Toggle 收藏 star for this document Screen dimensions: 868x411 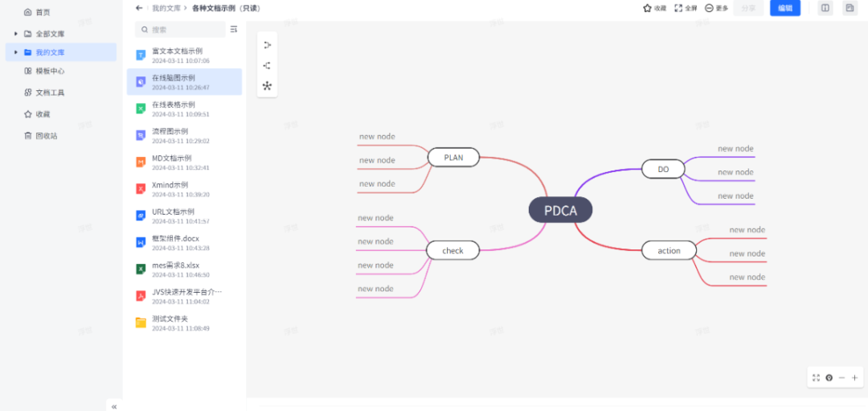coord(654,8)
